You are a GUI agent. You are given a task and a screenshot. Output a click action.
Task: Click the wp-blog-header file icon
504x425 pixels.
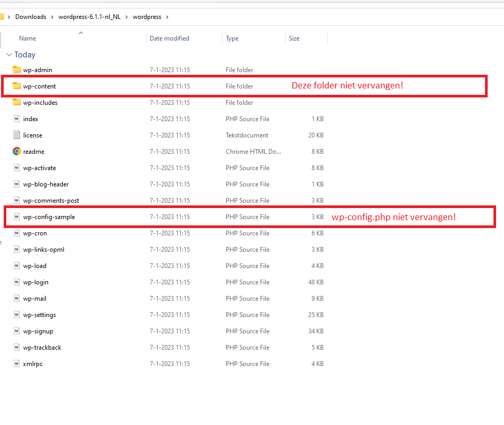point(17,184)
